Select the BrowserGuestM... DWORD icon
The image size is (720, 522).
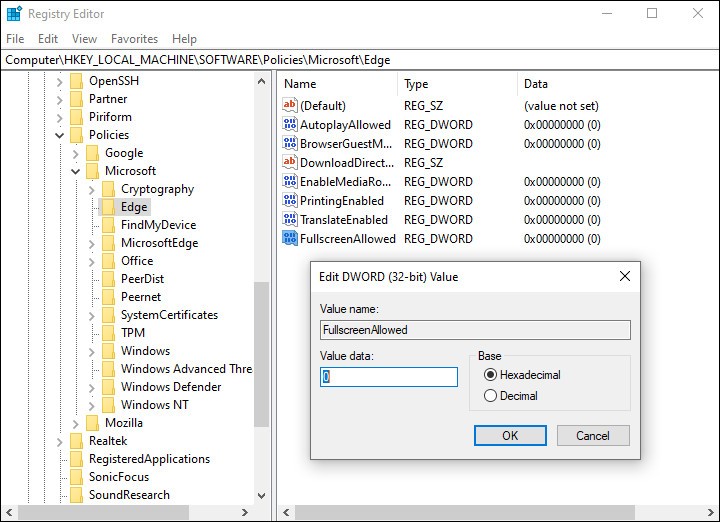click(290, 144)
